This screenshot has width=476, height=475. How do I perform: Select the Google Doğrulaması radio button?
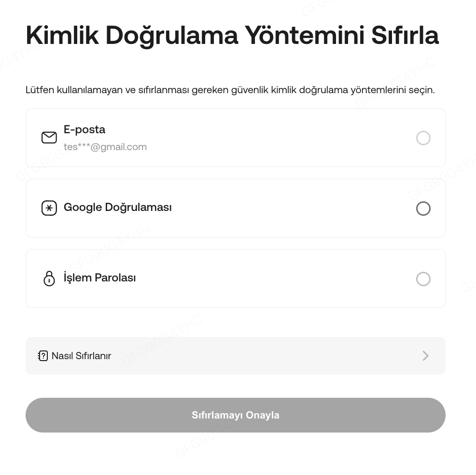click(423, 209)
